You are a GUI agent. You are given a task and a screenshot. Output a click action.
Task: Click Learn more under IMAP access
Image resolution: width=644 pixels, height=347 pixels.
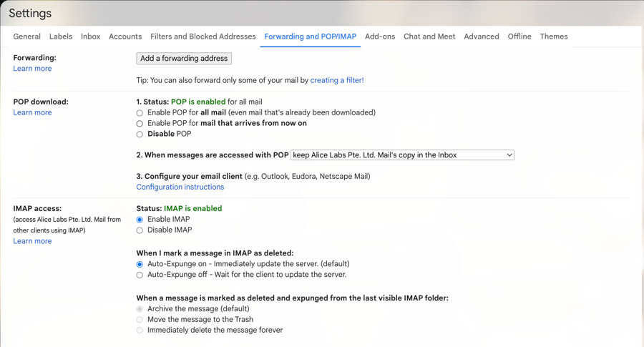point(32,242)
